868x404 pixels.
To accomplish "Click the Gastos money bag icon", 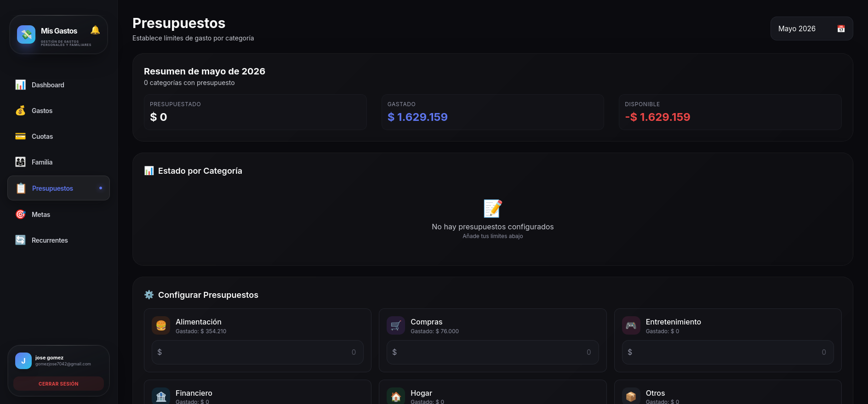I will click(21, 111).
